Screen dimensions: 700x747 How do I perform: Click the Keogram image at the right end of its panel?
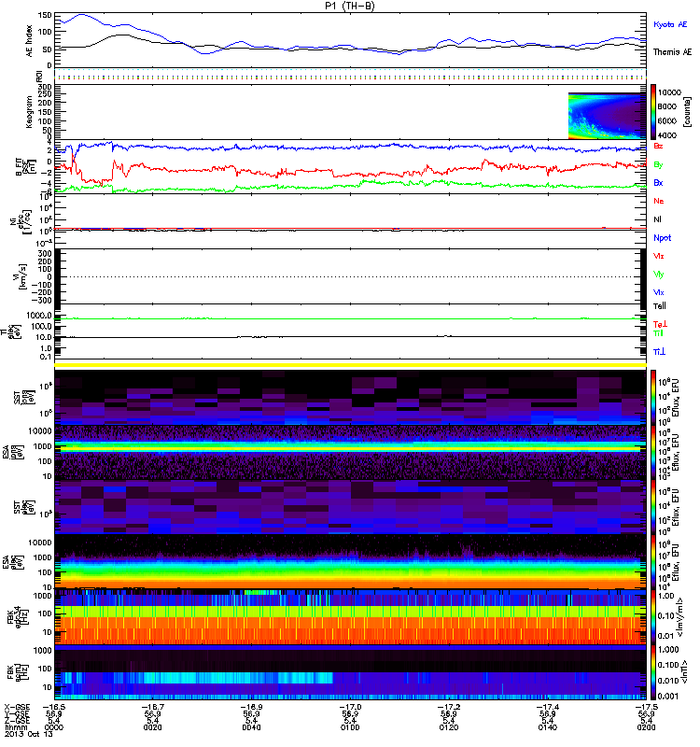(608, 116)
